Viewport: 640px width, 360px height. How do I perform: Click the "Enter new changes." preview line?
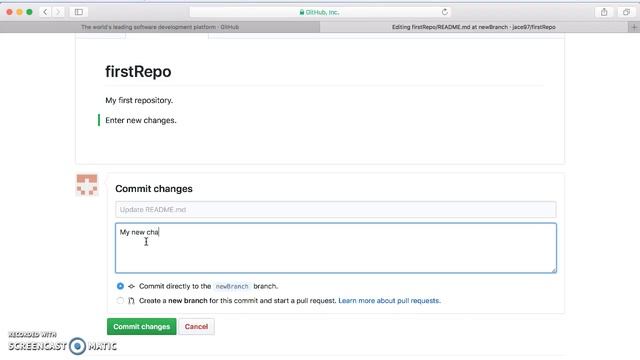point(141,120)
